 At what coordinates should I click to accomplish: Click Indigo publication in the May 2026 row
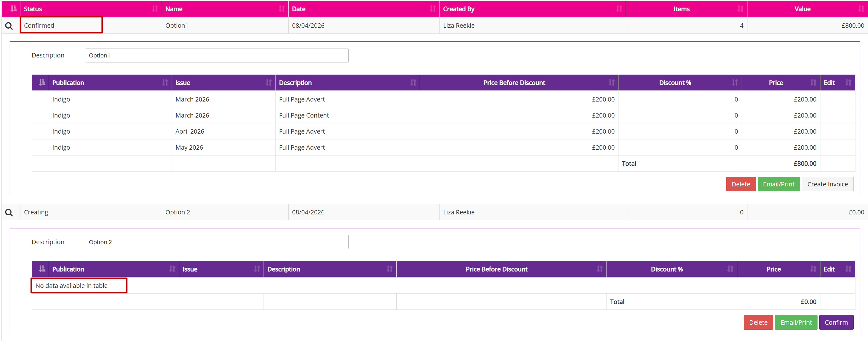coord(110,147)
